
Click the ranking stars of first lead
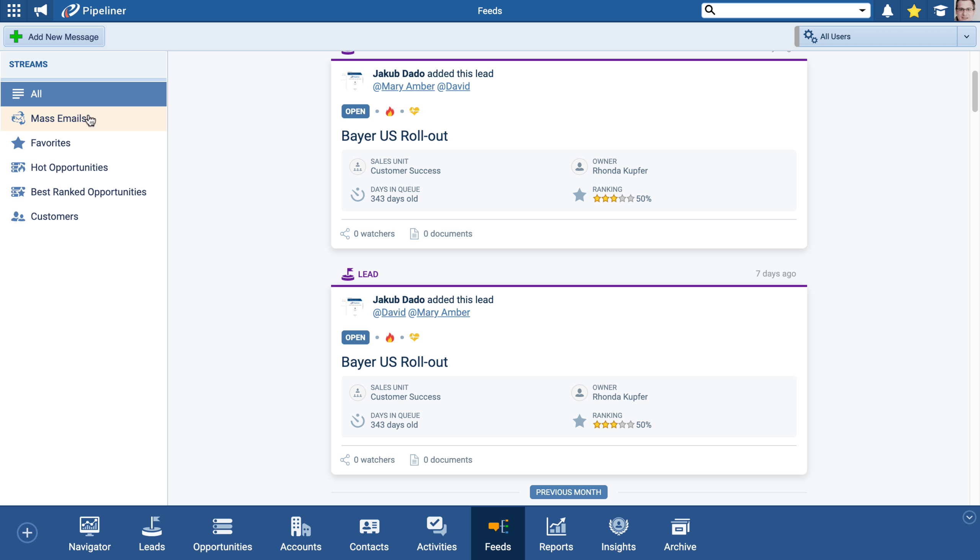coord(613,199)
